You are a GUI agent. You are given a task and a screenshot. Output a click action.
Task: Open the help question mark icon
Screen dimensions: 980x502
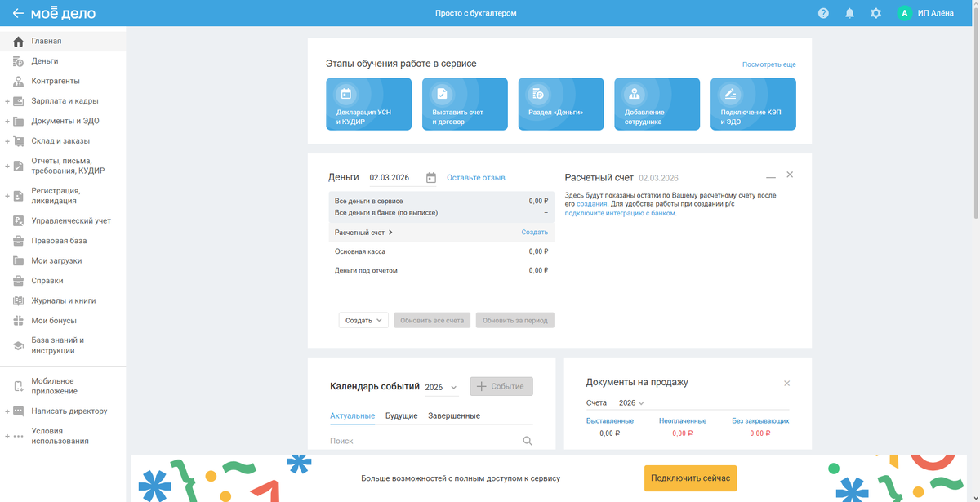pos(823,13)
